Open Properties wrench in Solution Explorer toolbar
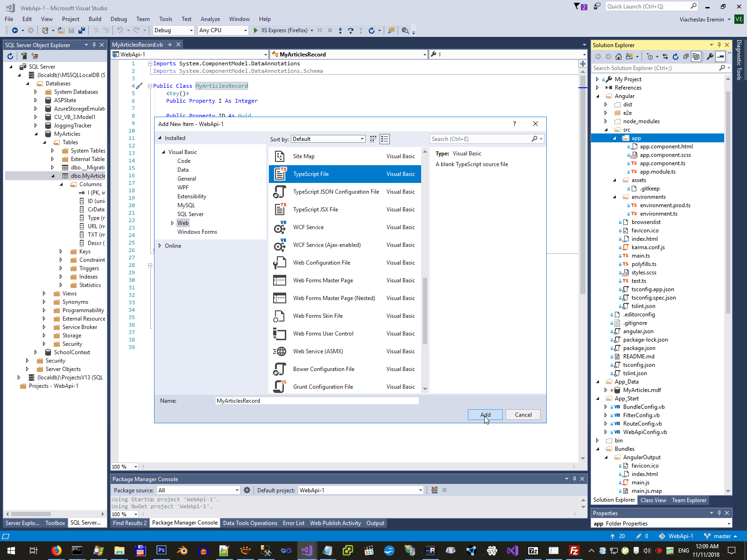 point(710,56)
